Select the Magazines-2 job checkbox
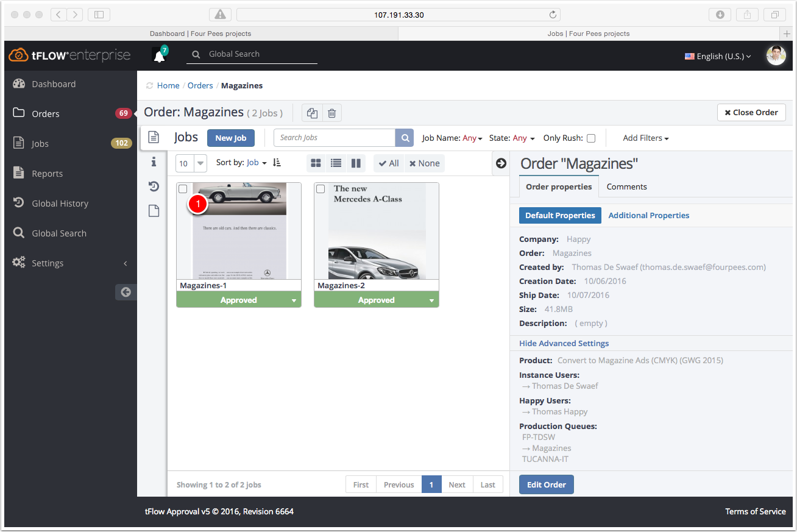 (x=321, y=189)
